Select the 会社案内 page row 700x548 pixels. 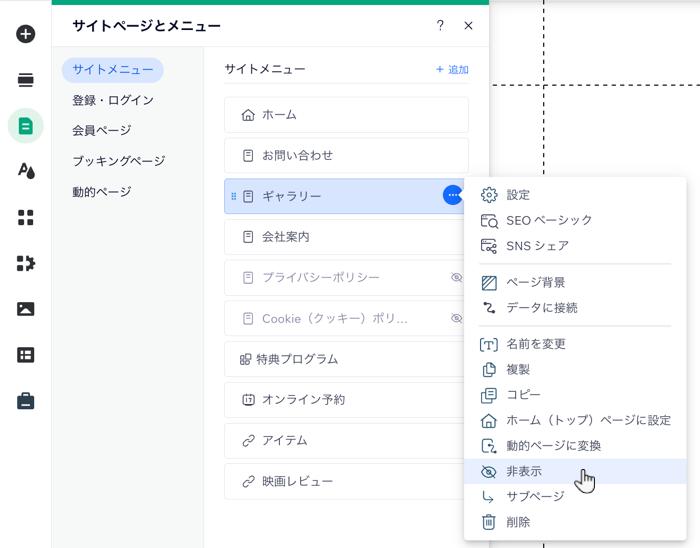(x=344, y=237)
